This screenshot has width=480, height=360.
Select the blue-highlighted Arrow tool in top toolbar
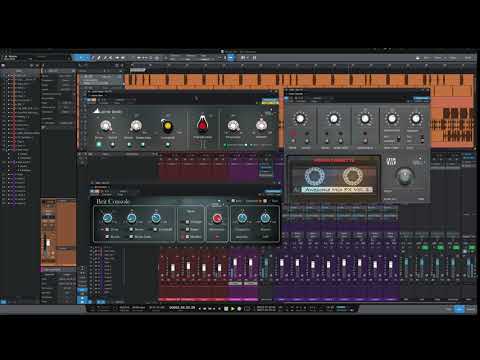coord(81,58)
